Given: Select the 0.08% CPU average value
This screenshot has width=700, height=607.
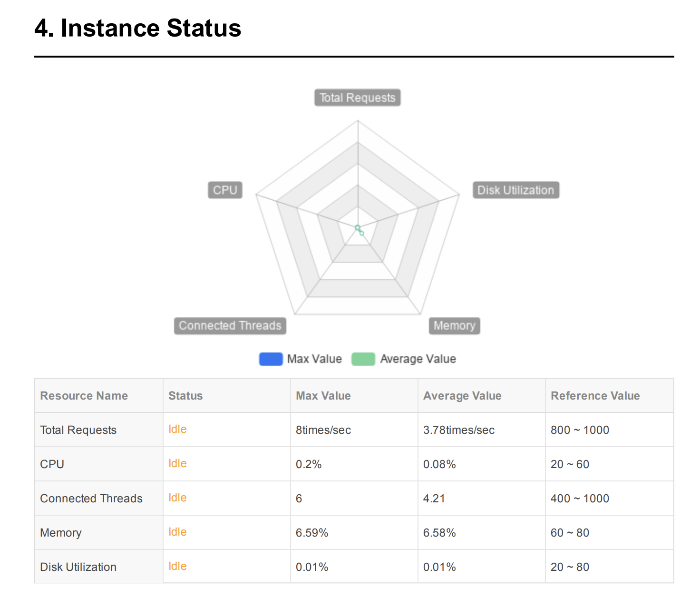Looking at the screenshot, I should click(439, 464).
